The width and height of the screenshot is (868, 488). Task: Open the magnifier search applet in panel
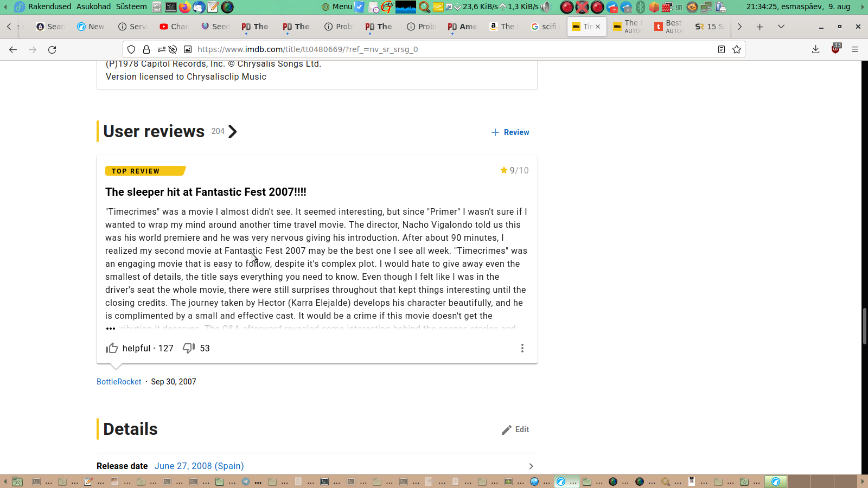[x=424, y=7]
